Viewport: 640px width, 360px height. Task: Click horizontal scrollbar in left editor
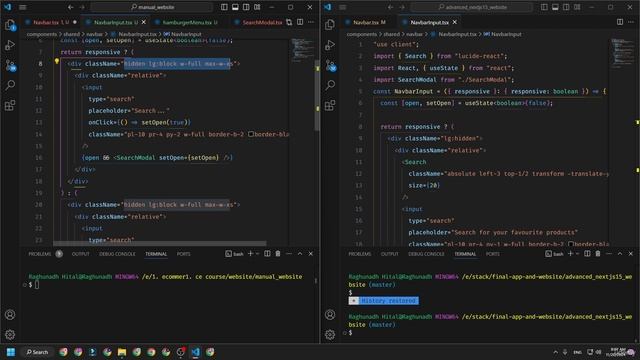(x=160, y=243)
